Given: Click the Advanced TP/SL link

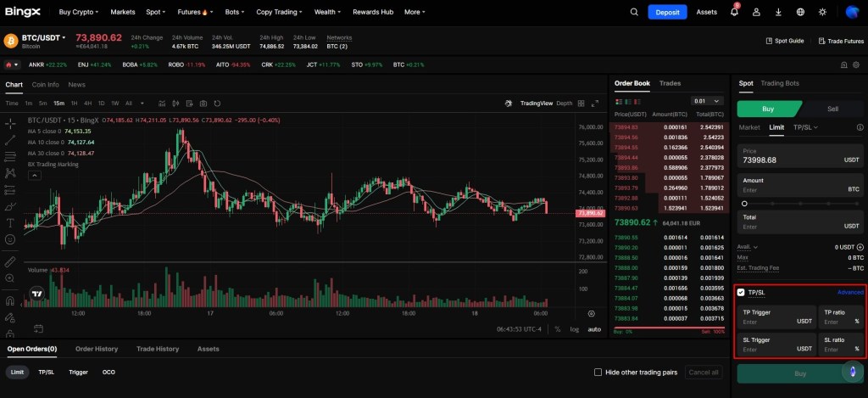Looking at the screenshot, I should tap(850, 292).
